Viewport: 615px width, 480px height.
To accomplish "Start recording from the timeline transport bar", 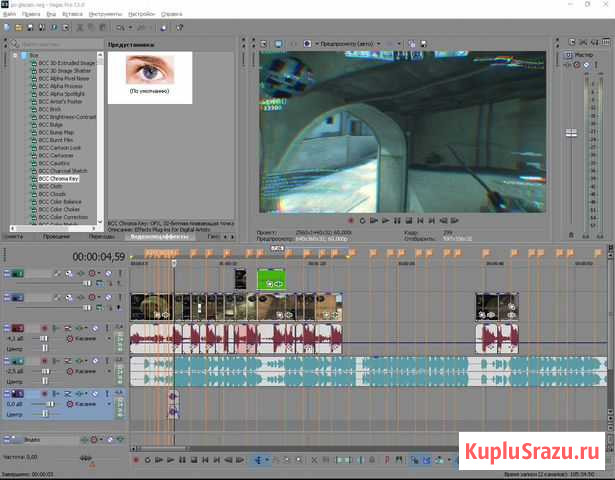I will click(136, 460).
